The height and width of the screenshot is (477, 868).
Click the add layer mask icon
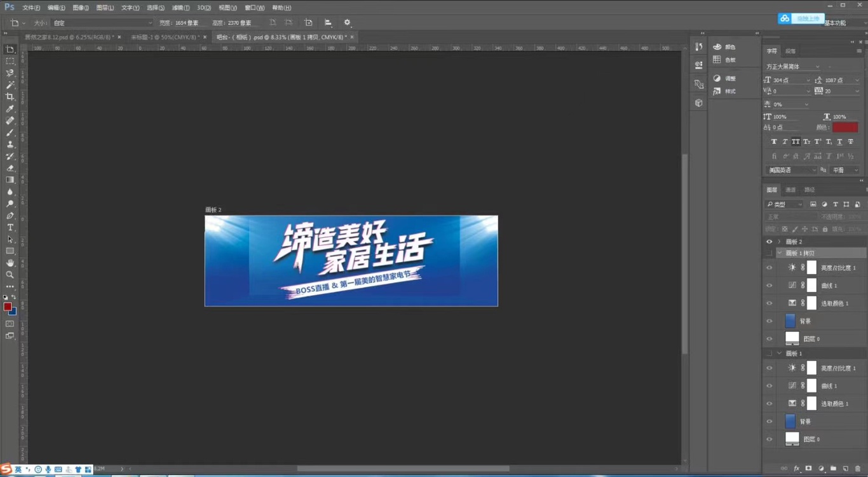point(808,468)
